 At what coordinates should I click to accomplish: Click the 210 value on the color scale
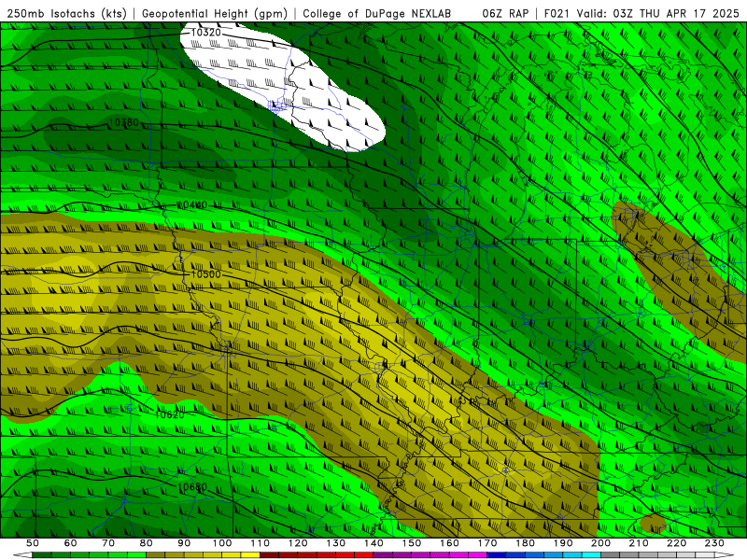click(639, 543)
